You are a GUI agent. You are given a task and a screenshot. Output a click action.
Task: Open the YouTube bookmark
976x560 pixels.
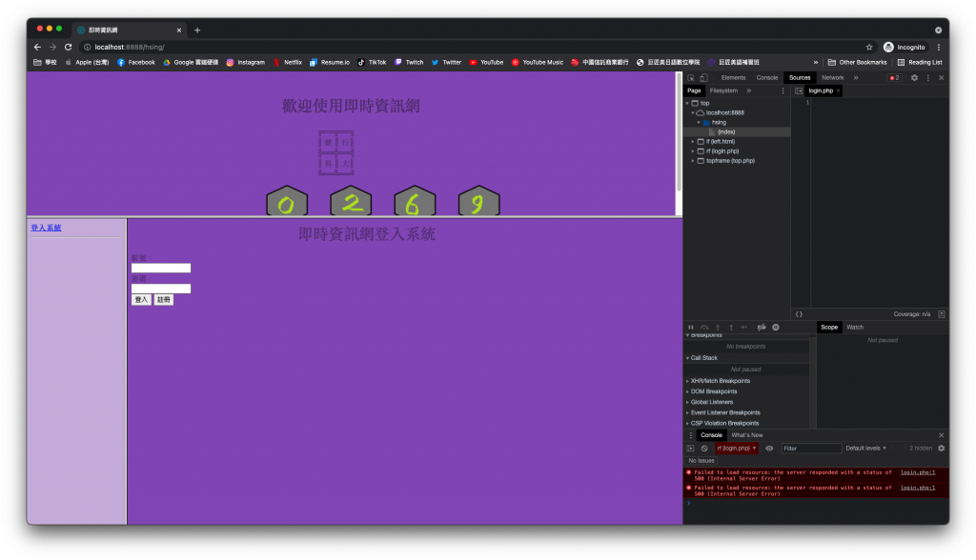tap(486, 62)
